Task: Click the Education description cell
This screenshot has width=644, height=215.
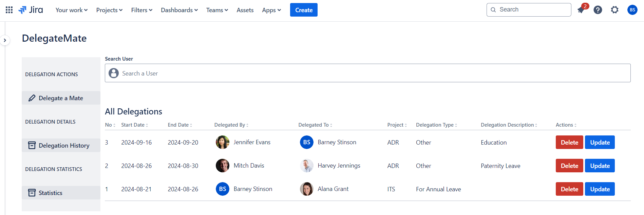Action: [x=494, y=143]
